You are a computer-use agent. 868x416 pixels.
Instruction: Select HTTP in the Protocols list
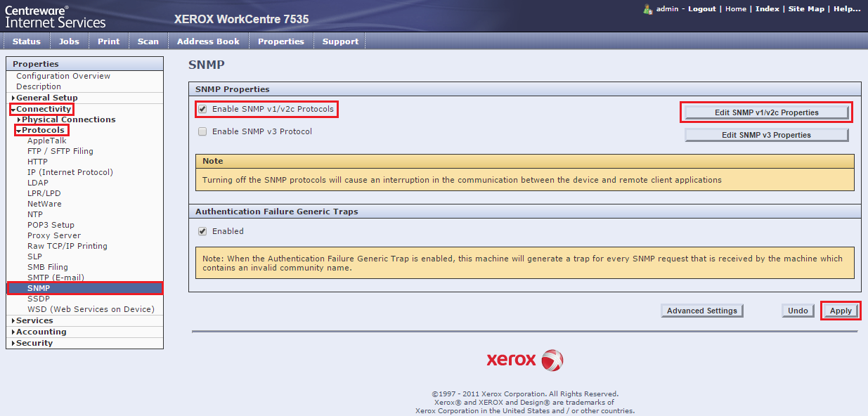[x=37, y=162]
